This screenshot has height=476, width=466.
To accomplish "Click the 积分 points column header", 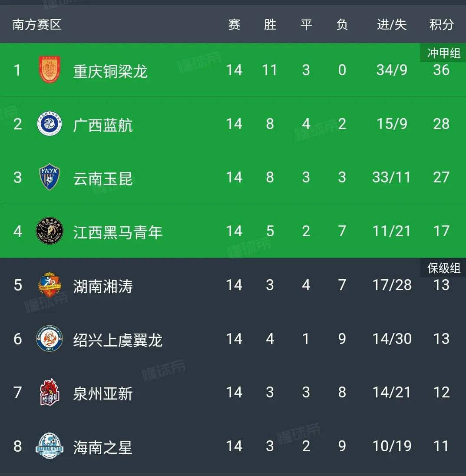I will point(441,25).
